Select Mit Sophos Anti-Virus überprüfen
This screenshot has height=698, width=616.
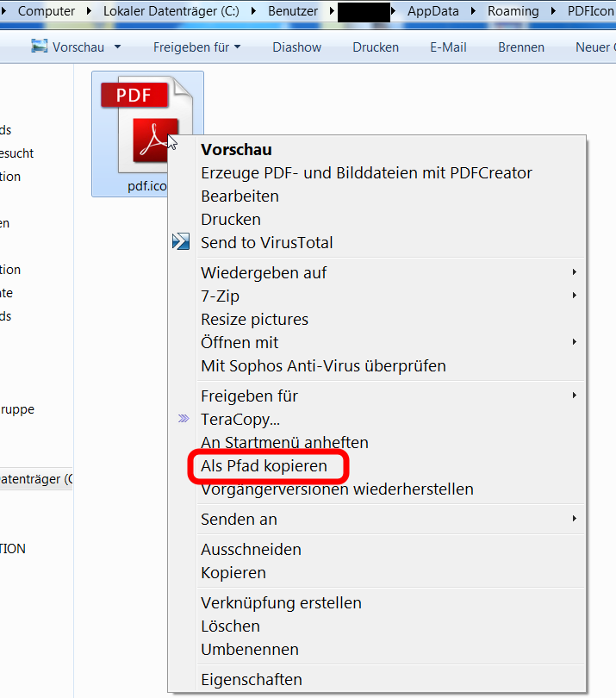(x=323, y=365)
